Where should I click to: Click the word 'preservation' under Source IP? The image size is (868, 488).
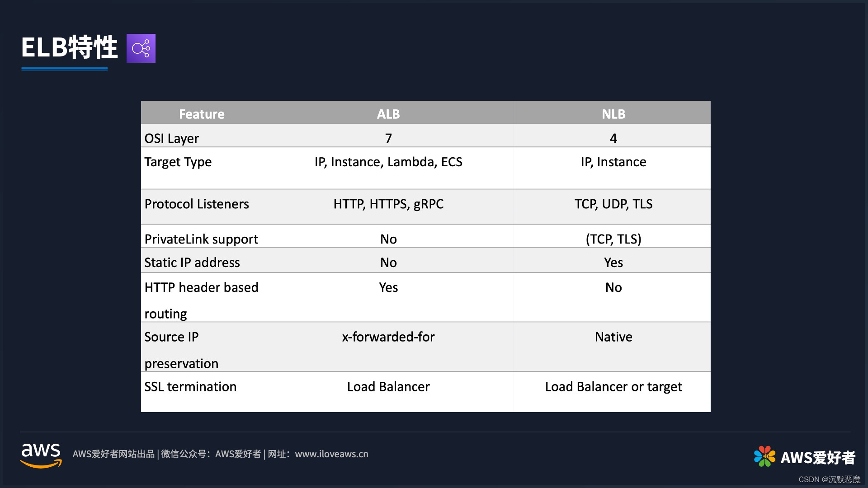[x=181, y=364]
